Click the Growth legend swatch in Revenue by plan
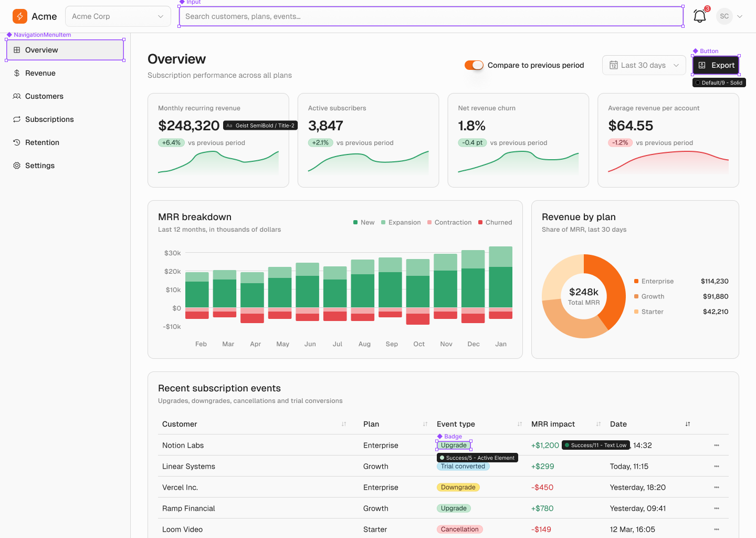The height and width of the screenshot is (538, 756). coord(636,296)
